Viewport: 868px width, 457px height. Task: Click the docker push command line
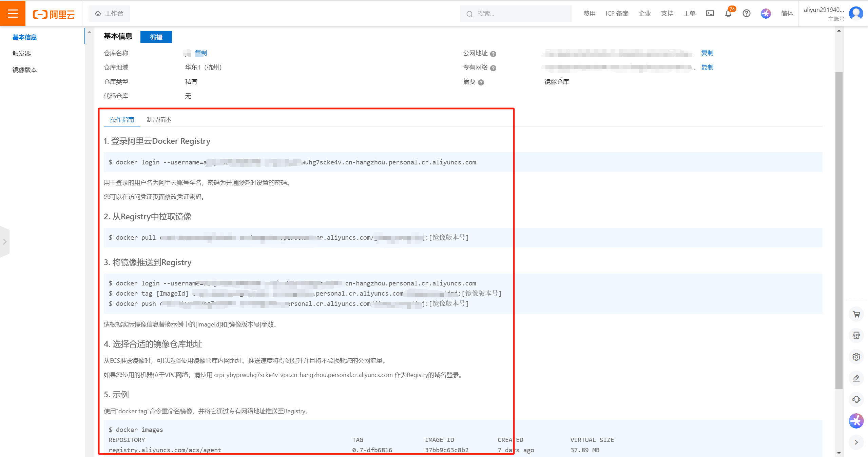click(289, 304)
